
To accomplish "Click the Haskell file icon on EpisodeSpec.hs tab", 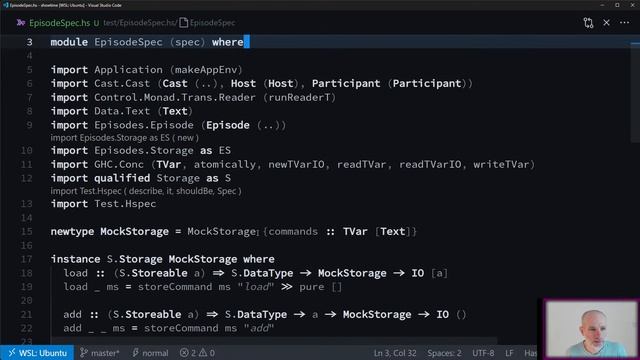I will pos(21,23).
